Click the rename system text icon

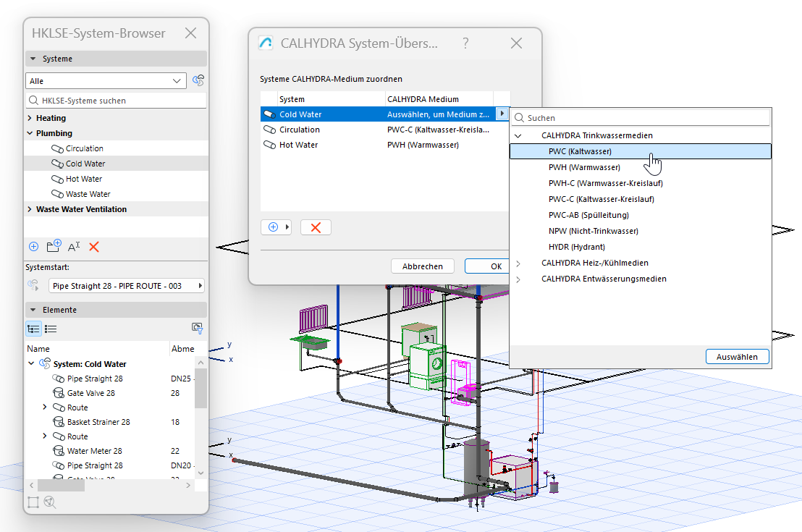[73, 247]
